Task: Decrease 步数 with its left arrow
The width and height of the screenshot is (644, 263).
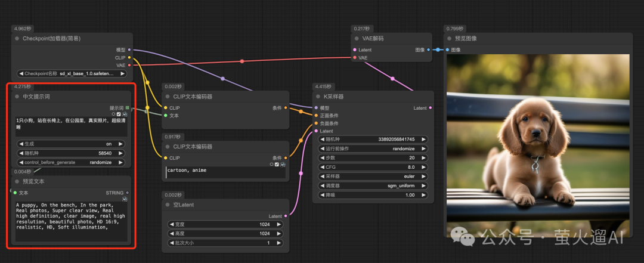Action: point(323,158)
